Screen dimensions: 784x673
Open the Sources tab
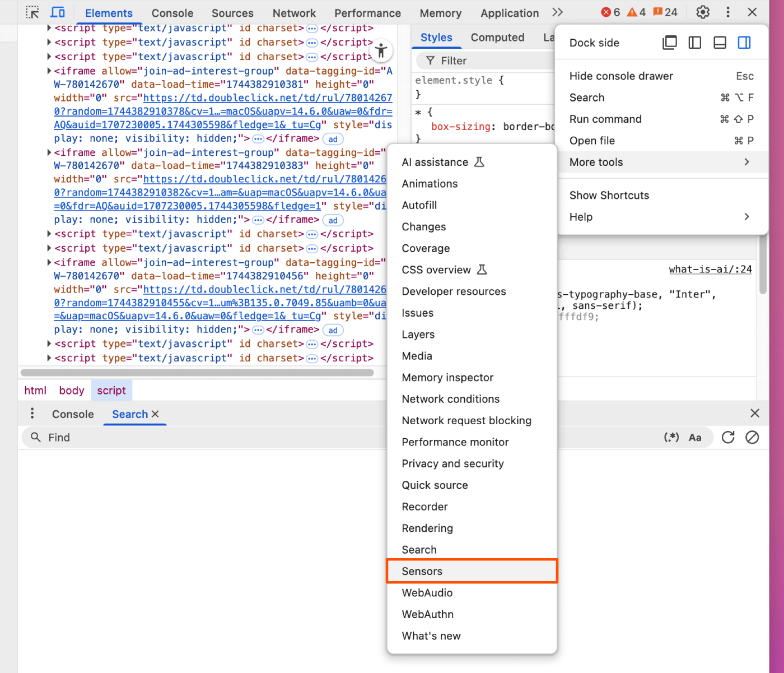232,13
